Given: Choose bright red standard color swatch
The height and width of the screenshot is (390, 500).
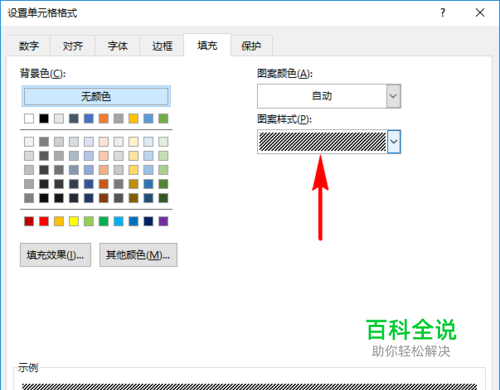Looking at the screenshot, I should (44, 221).
